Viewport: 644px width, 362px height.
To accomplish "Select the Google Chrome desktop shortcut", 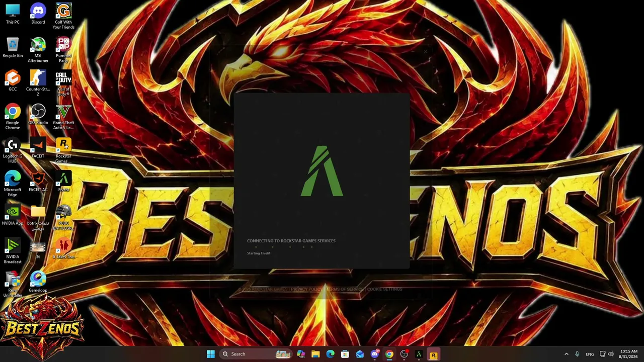I will point(13,117).
